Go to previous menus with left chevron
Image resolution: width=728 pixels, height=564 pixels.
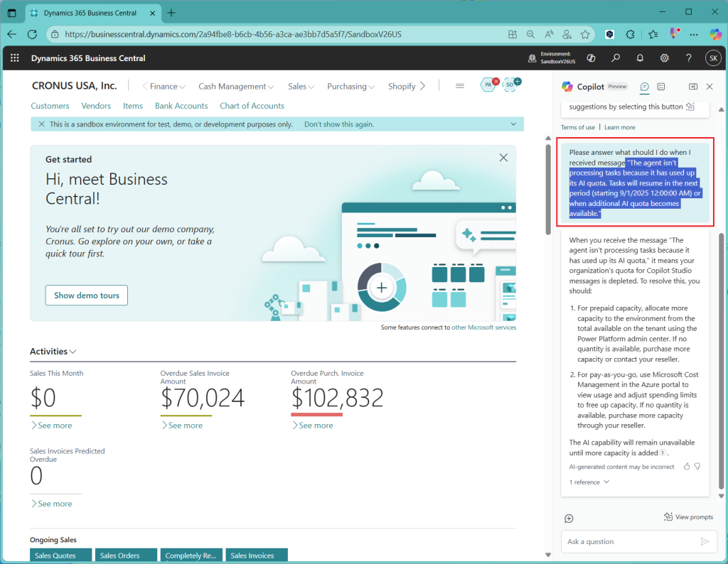point(144,86)
